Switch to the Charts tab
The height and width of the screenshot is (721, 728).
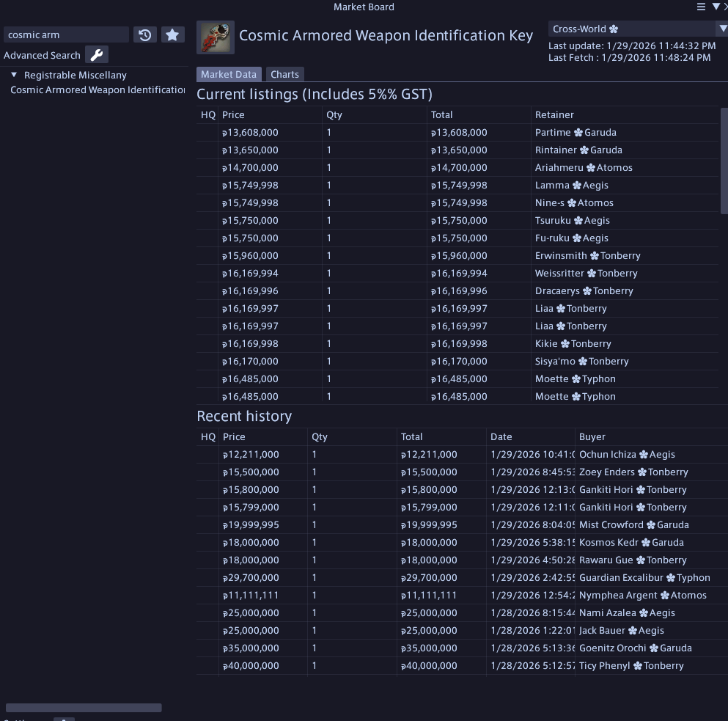(284, 74)
